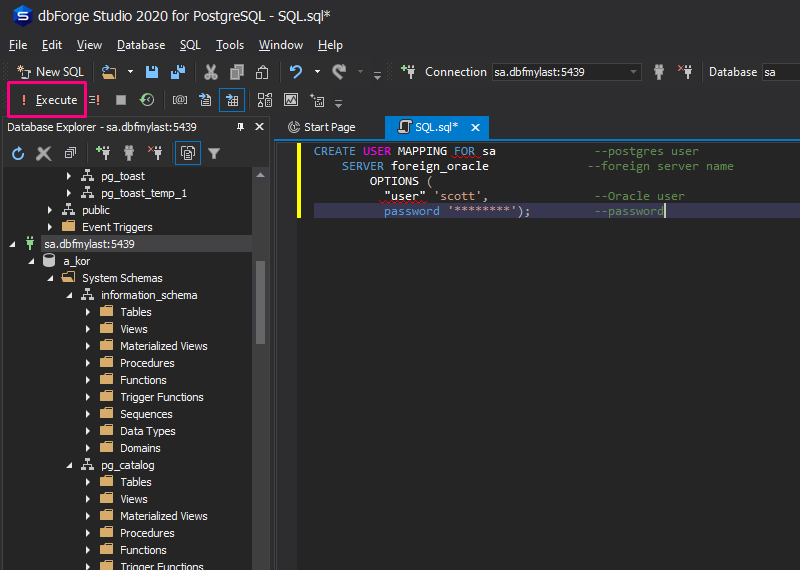Click the blue Undo arrow icon
The width and height of the screenshot is (800, 570).
296,72
